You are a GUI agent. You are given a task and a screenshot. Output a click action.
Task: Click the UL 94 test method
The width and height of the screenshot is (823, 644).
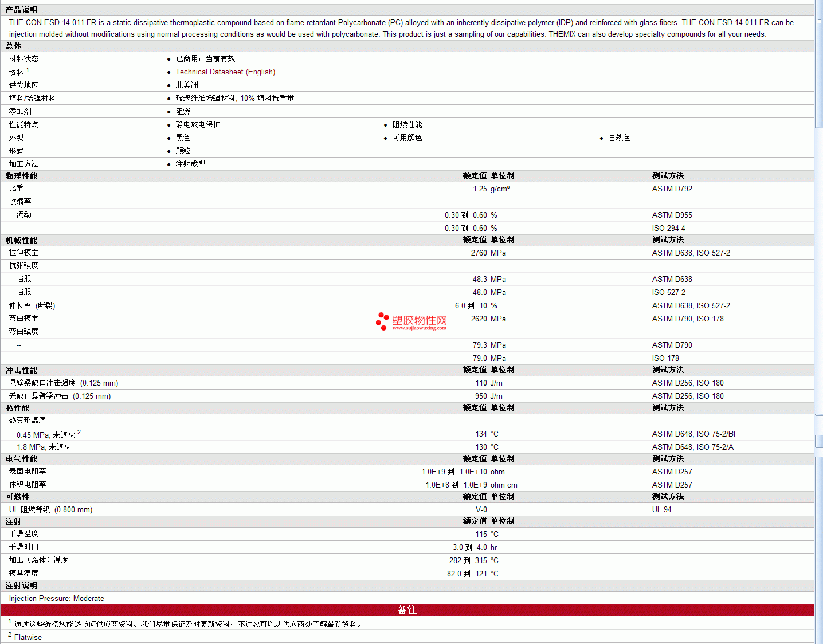661,509
